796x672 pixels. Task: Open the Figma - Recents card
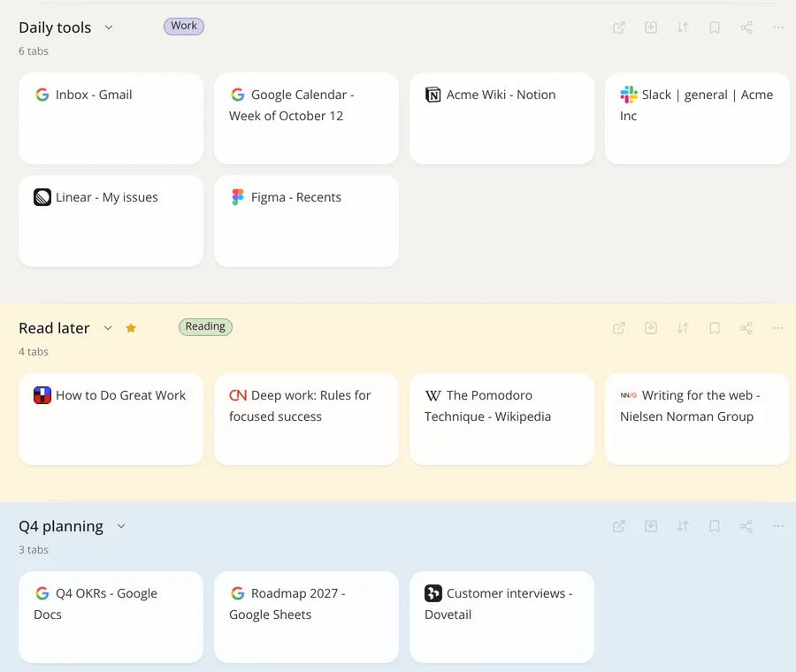(307, 221)
